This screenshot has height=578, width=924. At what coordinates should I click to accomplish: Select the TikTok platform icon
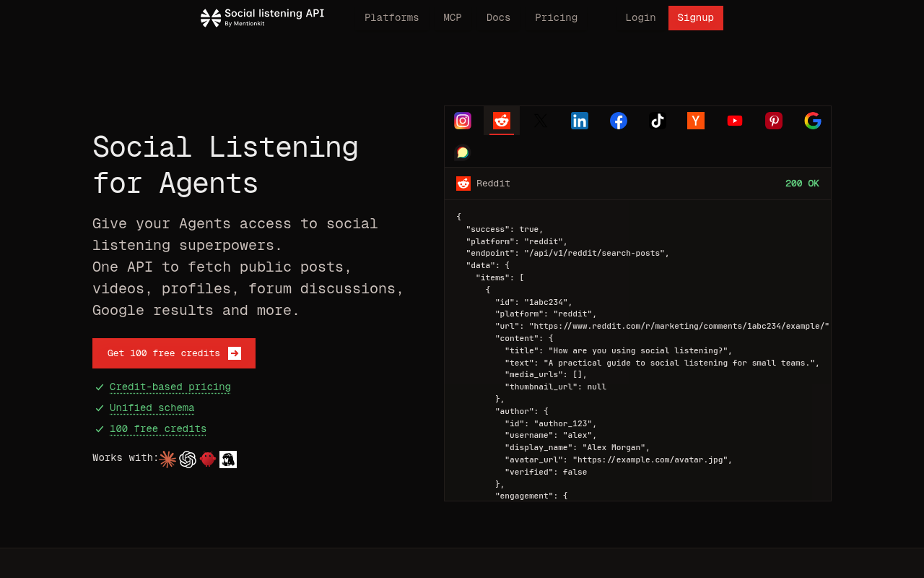coord(657,121)
